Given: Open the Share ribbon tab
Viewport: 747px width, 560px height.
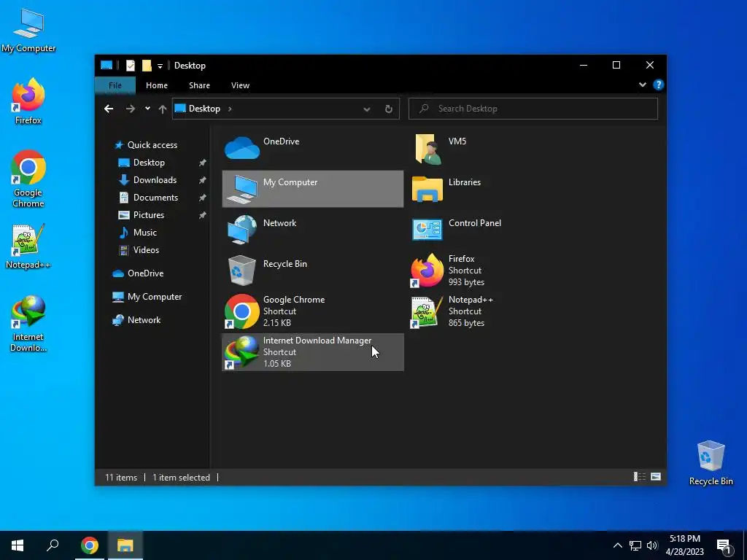Looking at the screenshot, I should (199, 85).
